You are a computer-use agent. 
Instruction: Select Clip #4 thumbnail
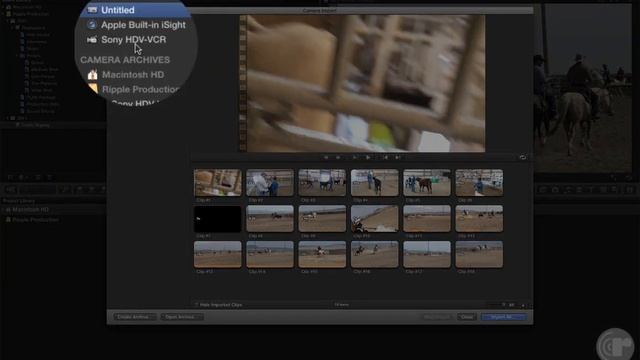pos(375,183)
